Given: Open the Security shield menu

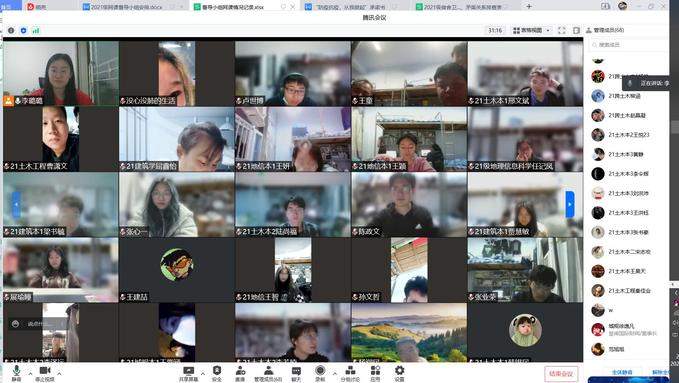Looking at the screenshot, I should (217, 373).
